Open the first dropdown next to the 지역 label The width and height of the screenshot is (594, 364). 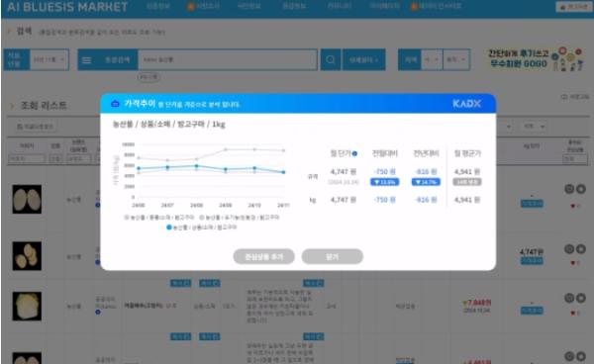432,59
